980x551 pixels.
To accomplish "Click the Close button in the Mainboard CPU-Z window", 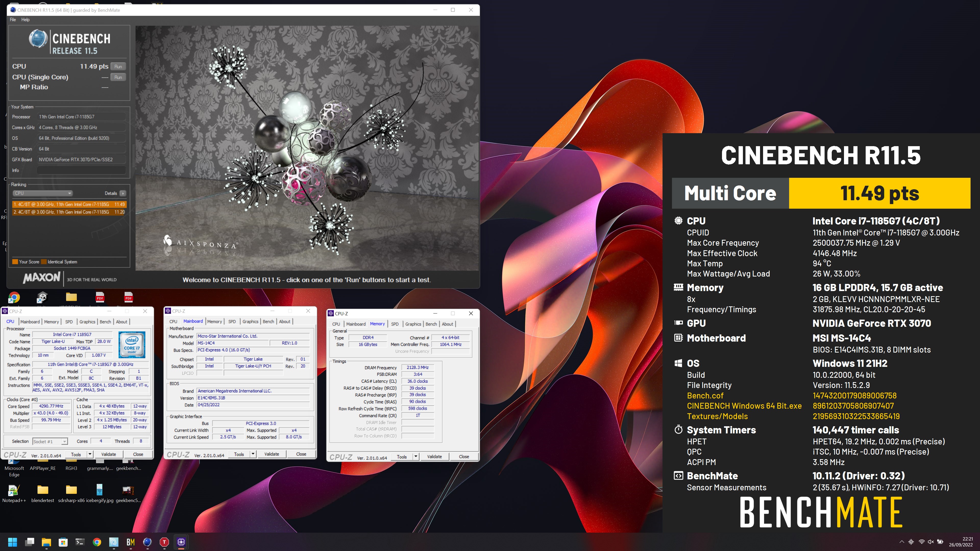I will (x=301, y=454).
